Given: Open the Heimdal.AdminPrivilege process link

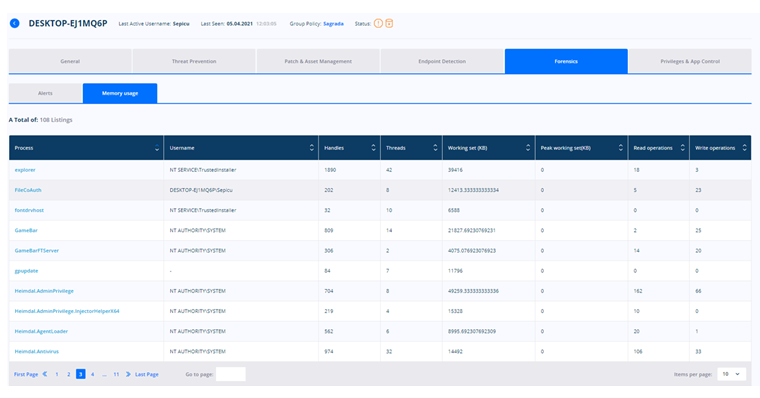Looking at the screenshot, I should [44, 291].
